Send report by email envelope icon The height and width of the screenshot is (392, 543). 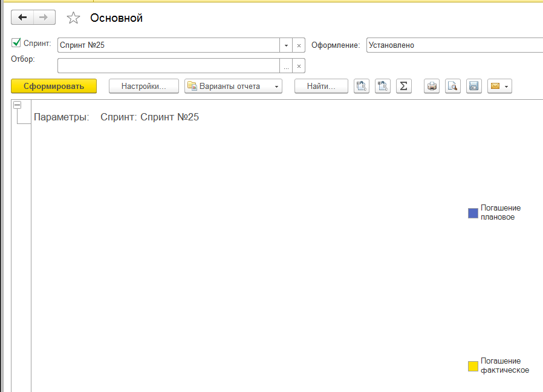pos(495,87)
